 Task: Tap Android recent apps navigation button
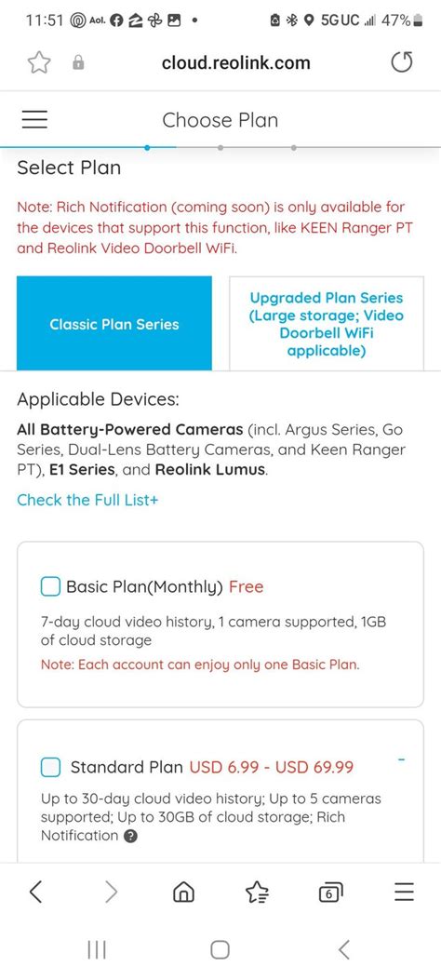pos(97,950)
